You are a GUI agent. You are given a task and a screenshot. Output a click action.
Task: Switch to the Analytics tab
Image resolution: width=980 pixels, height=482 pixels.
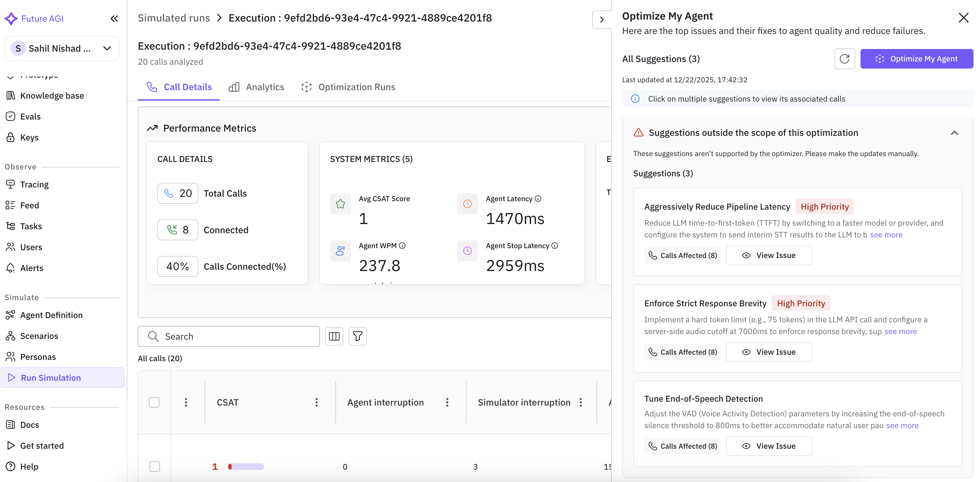coord(257,87)
